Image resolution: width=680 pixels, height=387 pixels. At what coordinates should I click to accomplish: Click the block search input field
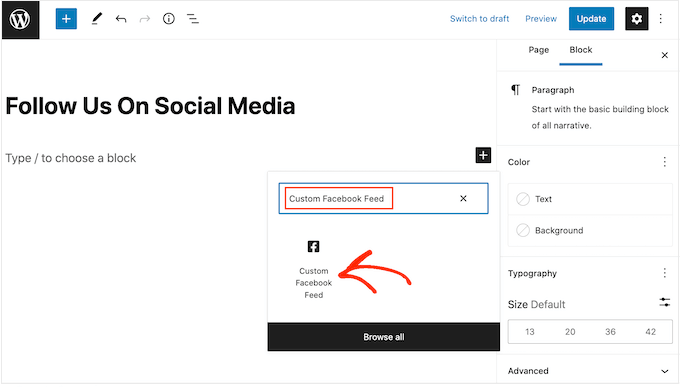point(383,198)
